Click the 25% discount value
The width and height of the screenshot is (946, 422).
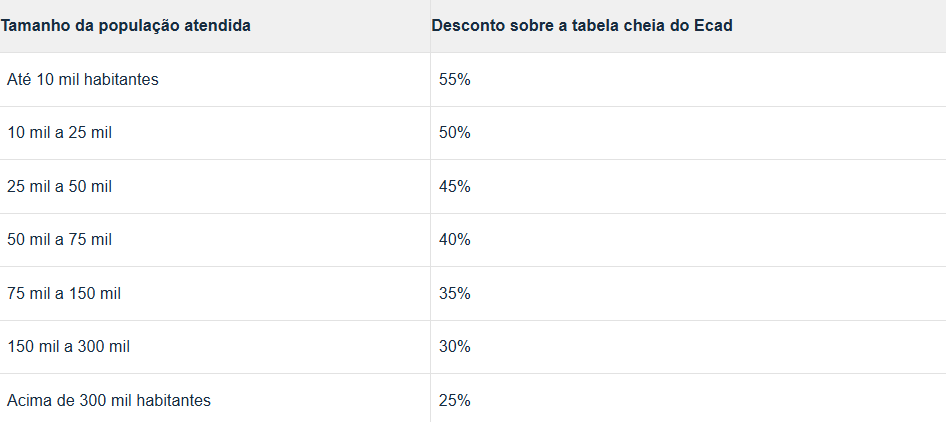point(455,401)
